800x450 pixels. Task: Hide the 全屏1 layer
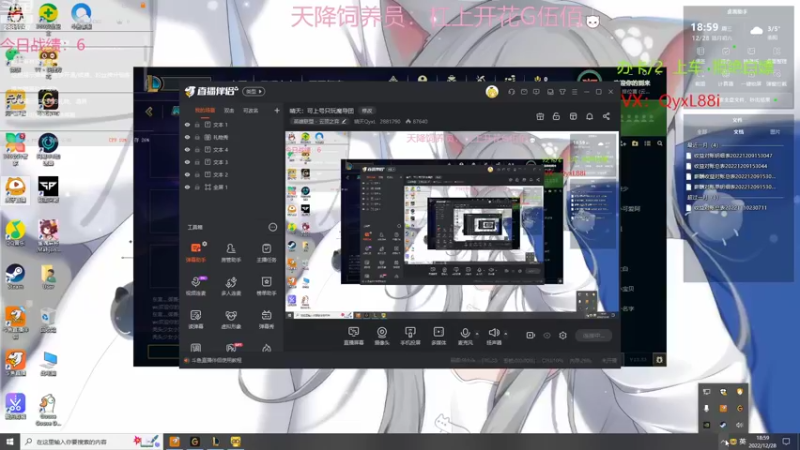click(187, 187)
